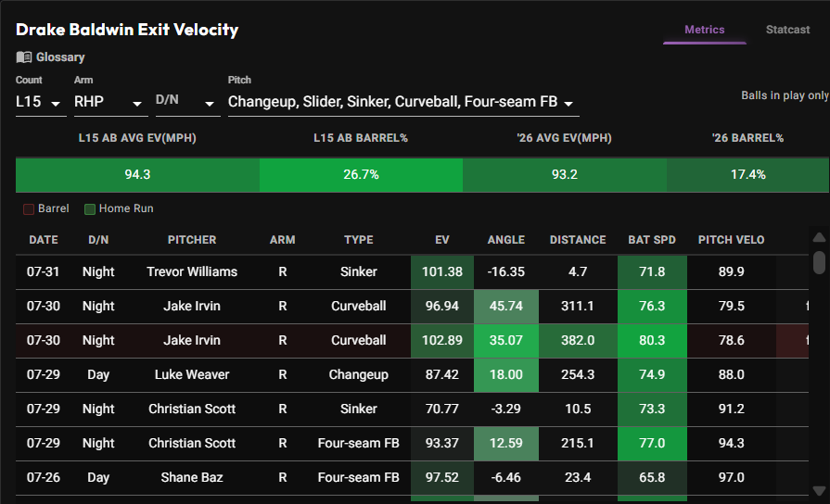Click the scrollbar down arrow
This screenshot has width=830, height=504.
(x=819, y=491)
